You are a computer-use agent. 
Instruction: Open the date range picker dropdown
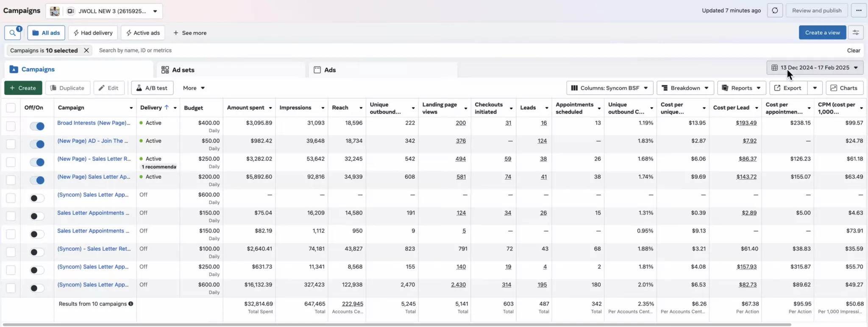(815, 68)
